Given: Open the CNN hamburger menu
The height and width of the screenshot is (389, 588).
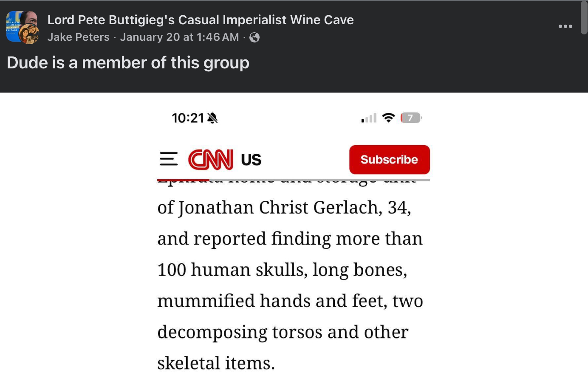Looking at the screenshot, I should (169, 159).
